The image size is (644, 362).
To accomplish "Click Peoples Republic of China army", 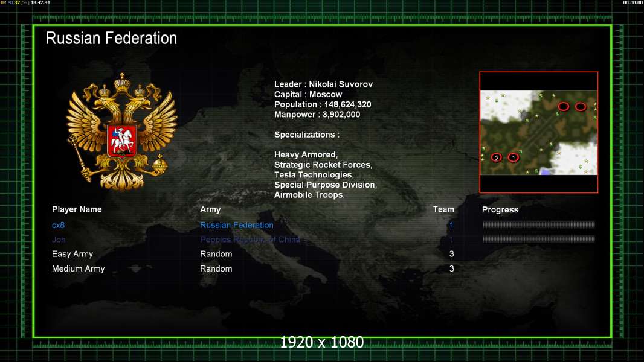I will pyautogui.click(x=250, y=240).
